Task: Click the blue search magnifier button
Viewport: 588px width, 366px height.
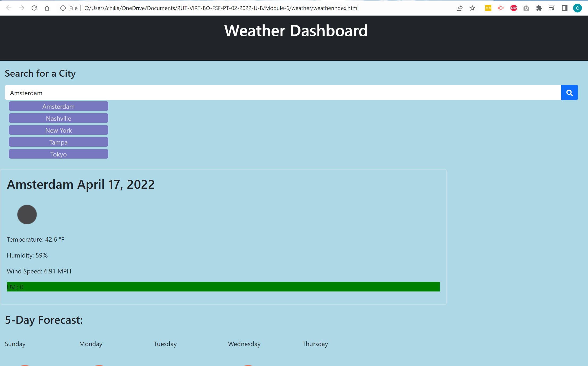Action: (569, 92)
